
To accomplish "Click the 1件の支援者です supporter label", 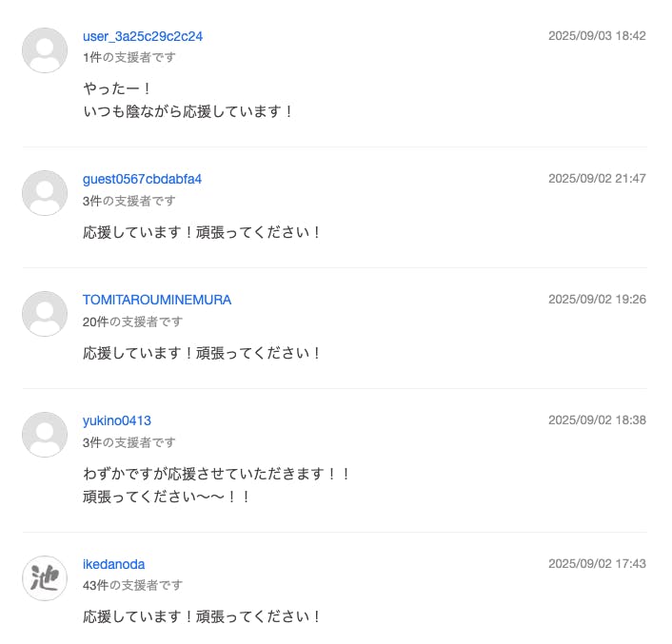I will 129,57.
